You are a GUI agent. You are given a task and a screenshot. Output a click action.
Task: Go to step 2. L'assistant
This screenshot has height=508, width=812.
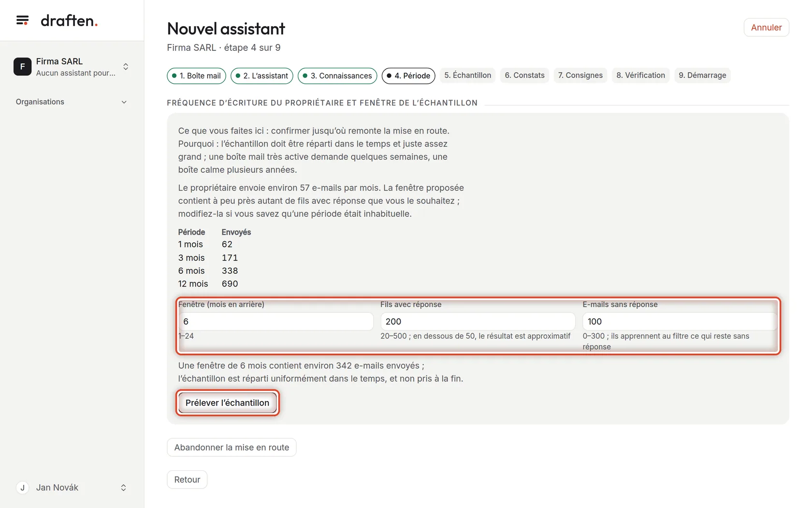coord(262,76)
